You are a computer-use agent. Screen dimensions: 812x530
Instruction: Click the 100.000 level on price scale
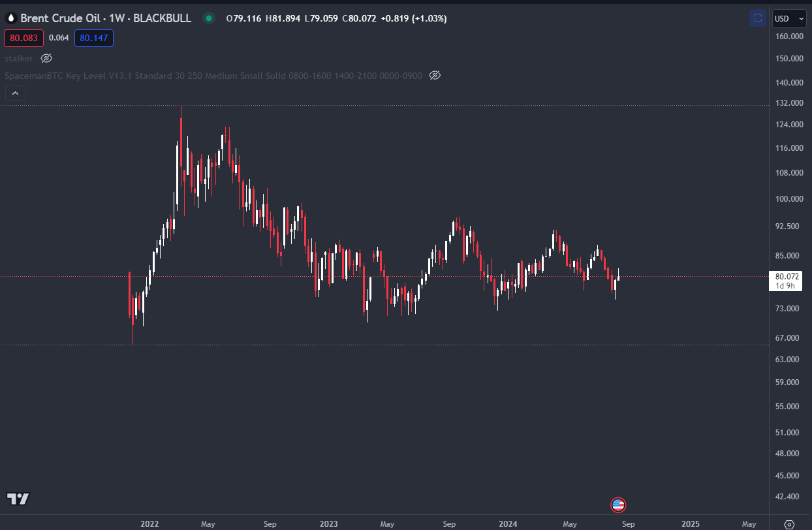[788, 199]
